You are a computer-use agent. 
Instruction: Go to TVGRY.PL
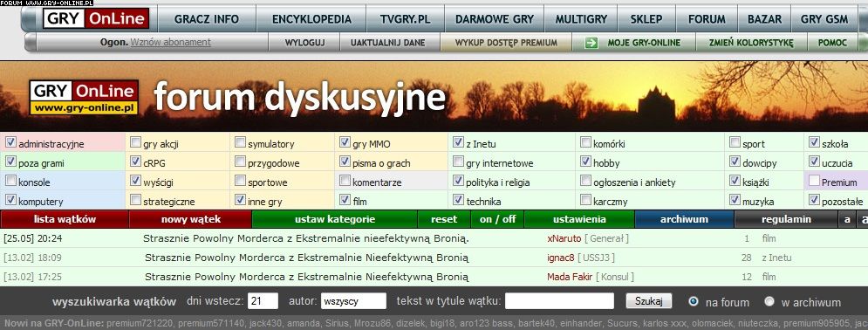click(406, 19)
